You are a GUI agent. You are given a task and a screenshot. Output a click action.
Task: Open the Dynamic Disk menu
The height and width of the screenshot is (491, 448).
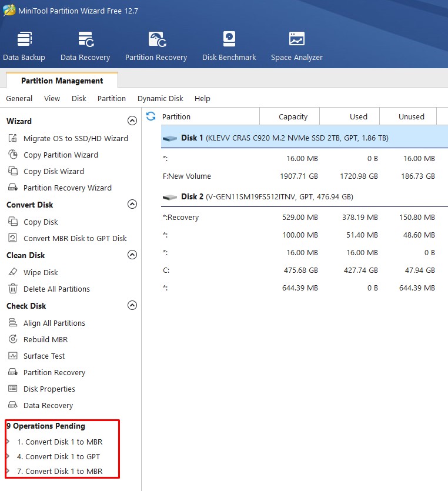point(161,98)
